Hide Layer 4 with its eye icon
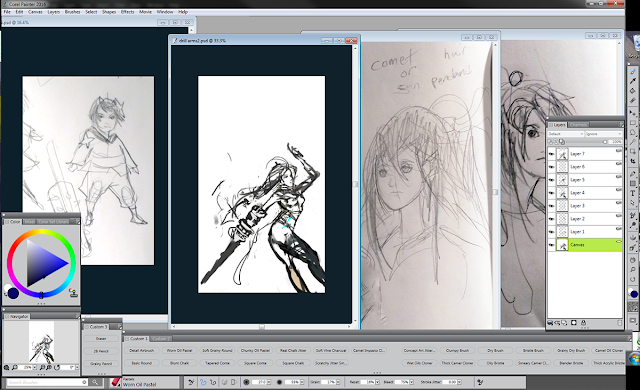This screenshot has width=640, height=390. [x=551, y=193]
